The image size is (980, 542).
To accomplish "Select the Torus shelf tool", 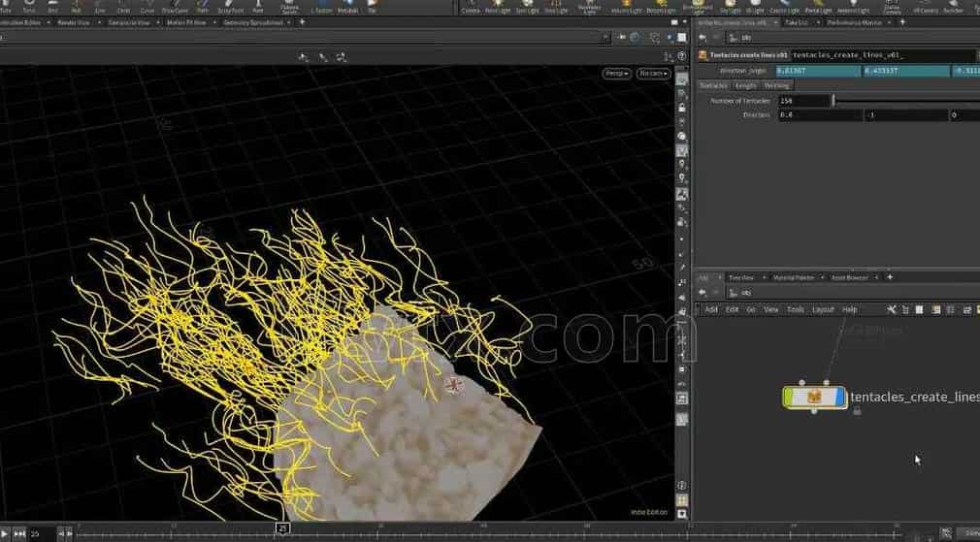I will point(29,7).
